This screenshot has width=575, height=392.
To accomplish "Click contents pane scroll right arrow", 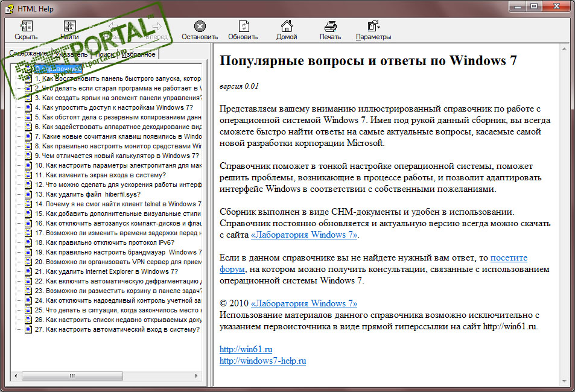I will [x=197, y=376].
